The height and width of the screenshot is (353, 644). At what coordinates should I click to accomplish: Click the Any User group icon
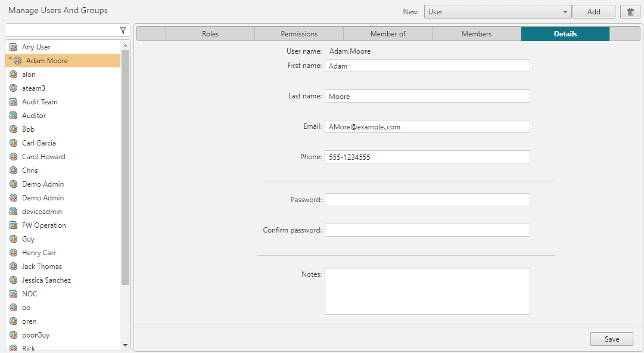pyautogui.click(x=14, y=47)
